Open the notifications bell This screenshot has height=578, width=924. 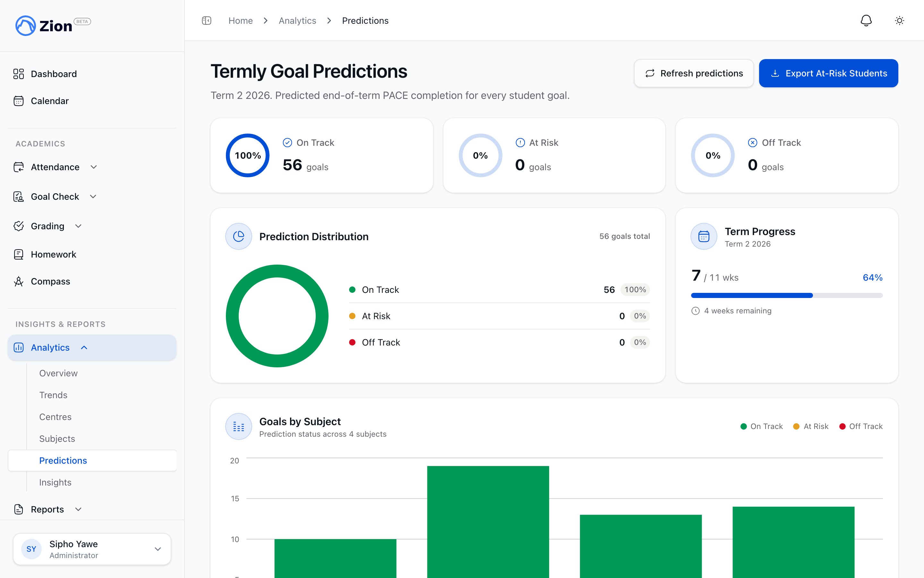(x=866, y=21)
